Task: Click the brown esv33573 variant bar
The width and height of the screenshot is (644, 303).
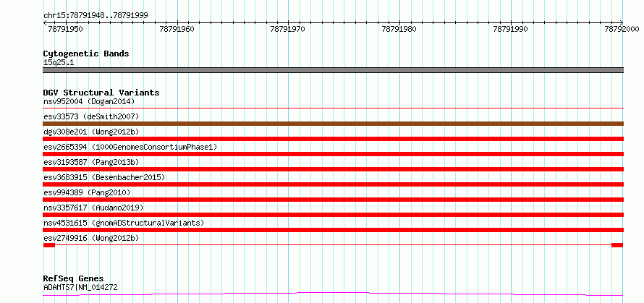Action: 333,124
